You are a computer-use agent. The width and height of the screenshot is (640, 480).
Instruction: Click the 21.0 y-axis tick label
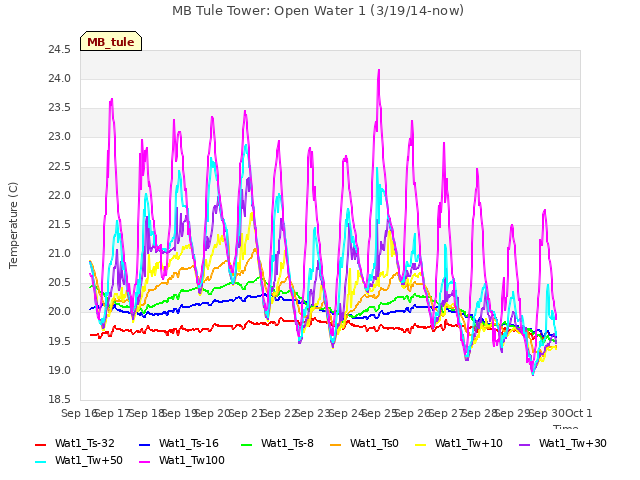(x=59, y=254)
